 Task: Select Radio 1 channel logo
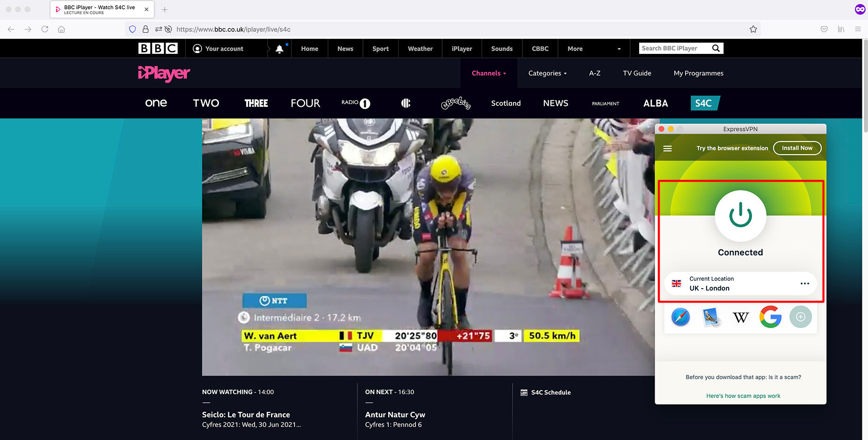[x=355, y=103]
